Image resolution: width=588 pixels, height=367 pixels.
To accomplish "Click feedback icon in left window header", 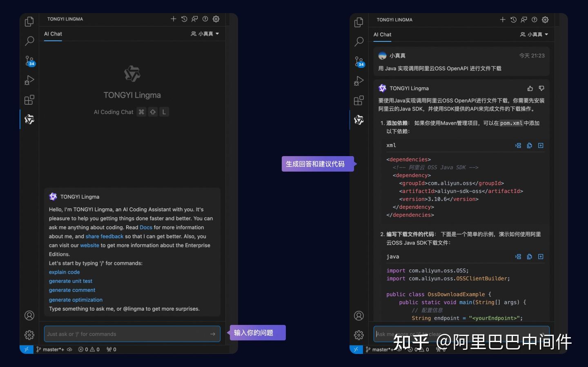I will point(195,19).
